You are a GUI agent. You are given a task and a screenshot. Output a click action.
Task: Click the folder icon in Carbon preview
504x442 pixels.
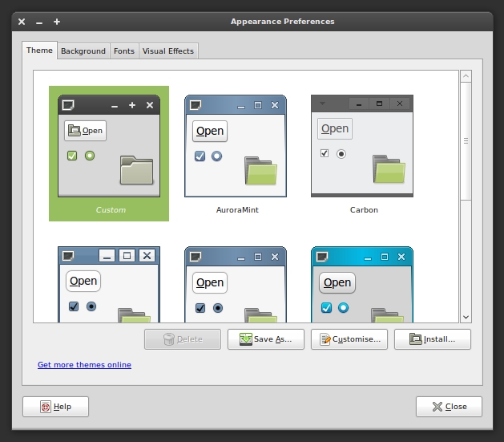(x=389, y=169)
